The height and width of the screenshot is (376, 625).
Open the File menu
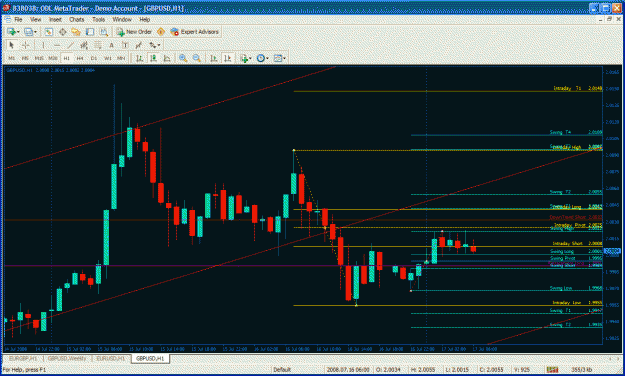[18, 20]
